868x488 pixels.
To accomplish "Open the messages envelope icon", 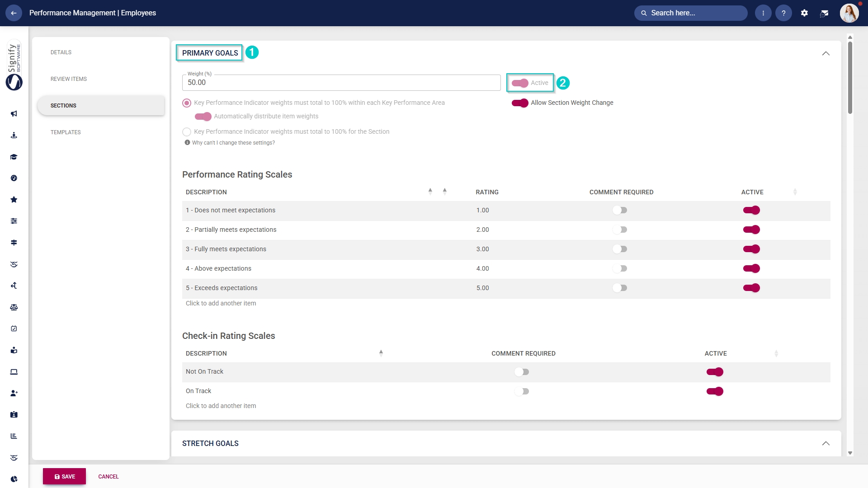I will [824, 13].
